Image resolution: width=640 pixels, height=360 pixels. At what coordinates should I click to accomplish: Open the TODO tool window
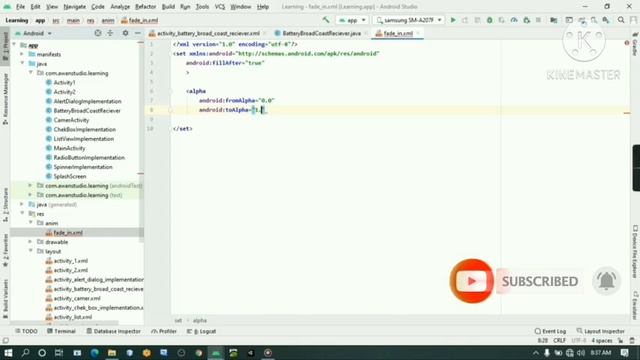pos(27,331)
